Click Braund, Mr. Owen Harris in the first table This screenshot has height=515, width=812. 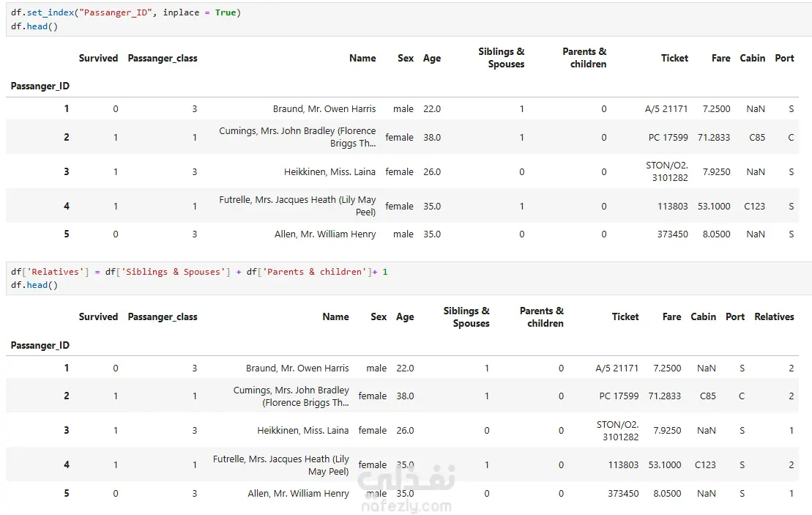coord(324,109)
